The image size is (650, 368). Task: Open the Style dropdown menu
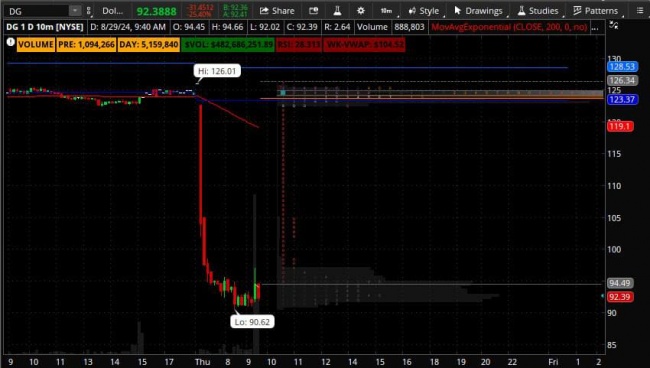pyautogui.click(x=423, y=11)
